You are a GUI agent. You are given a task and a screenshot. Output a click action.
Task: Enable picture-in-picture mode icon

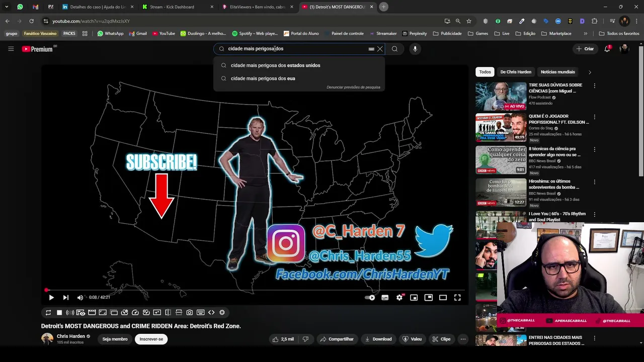tap(428, 297)
